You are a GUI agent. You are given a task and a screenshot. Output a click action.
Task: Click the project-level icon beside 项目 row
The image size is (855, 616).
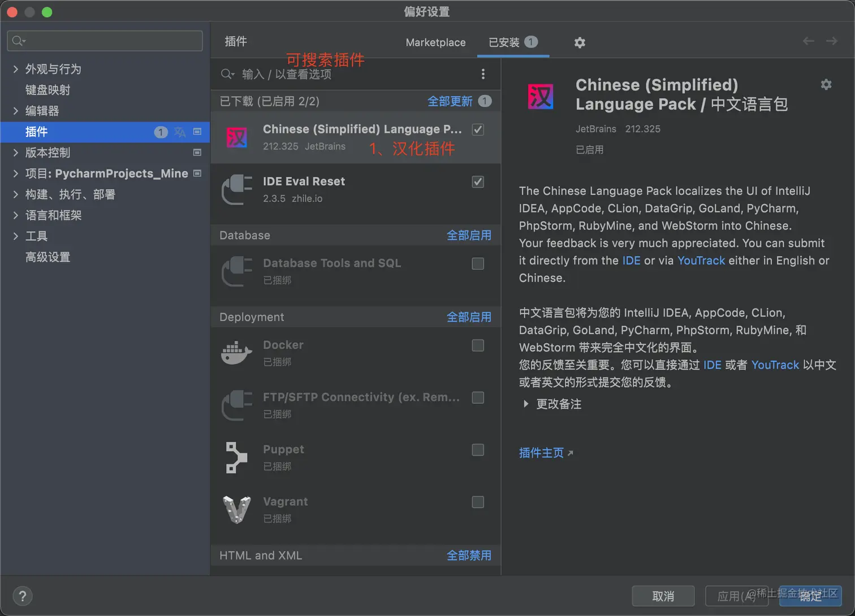[x=197, y=173]
